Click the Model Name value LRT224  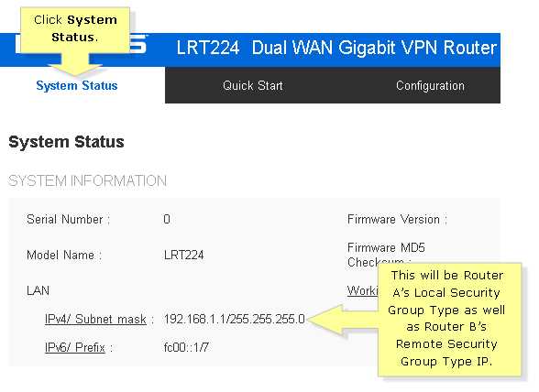(x=184, y=255)
